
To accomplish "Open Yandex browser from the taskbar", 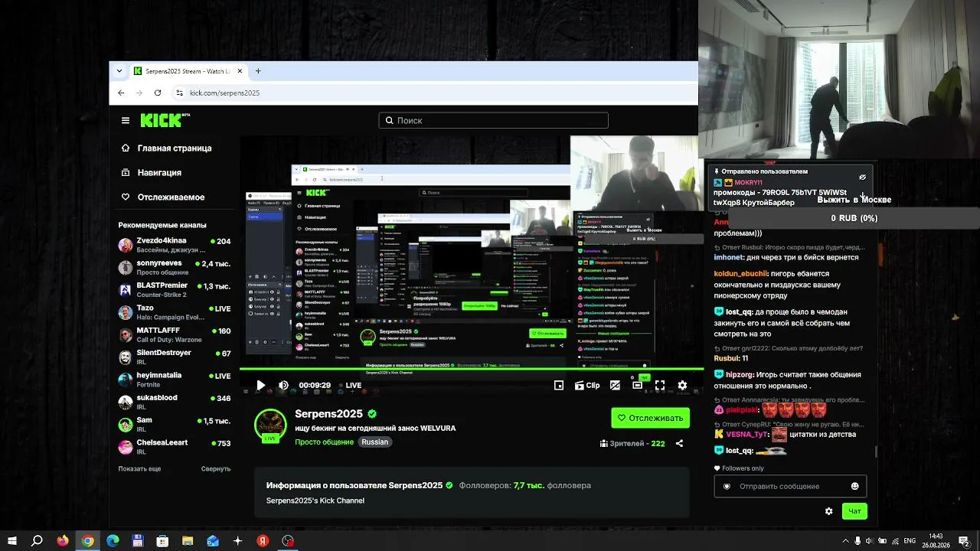I will [x=263, y=541].
